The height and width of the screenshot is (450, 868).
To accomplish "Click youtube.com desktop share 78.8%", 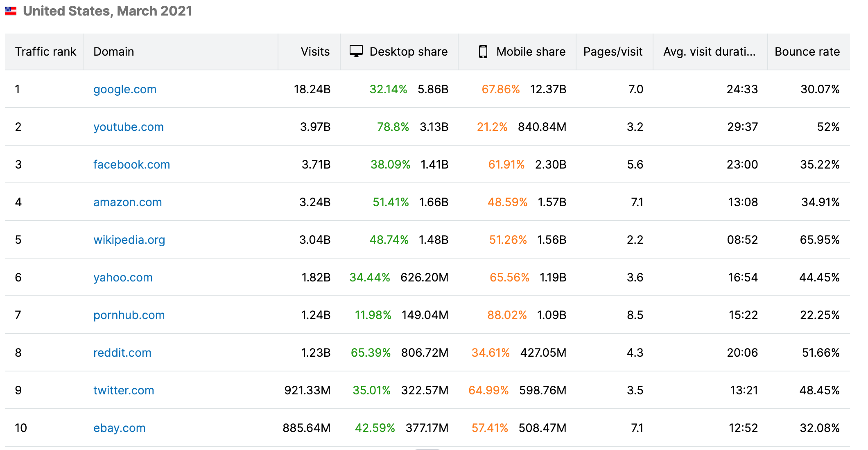I will click(393, 127).
